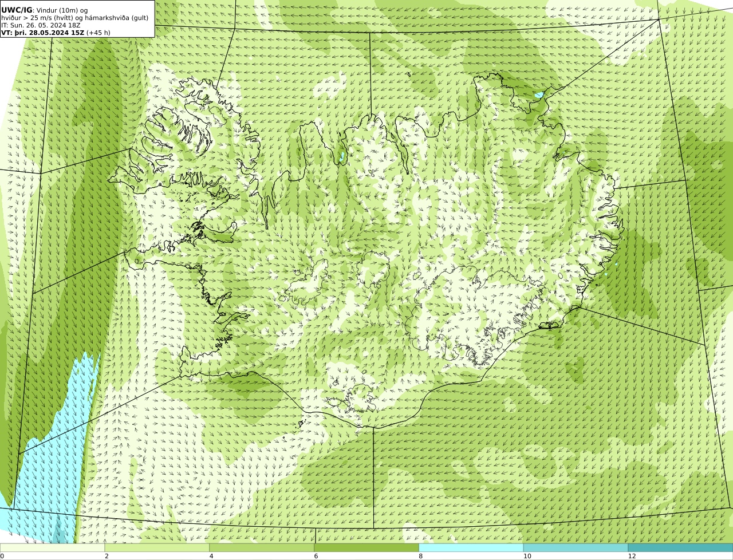Screen dimensions: 733x560
Task: Click the '12' tick label on the color scale
Action: (632, 556)
